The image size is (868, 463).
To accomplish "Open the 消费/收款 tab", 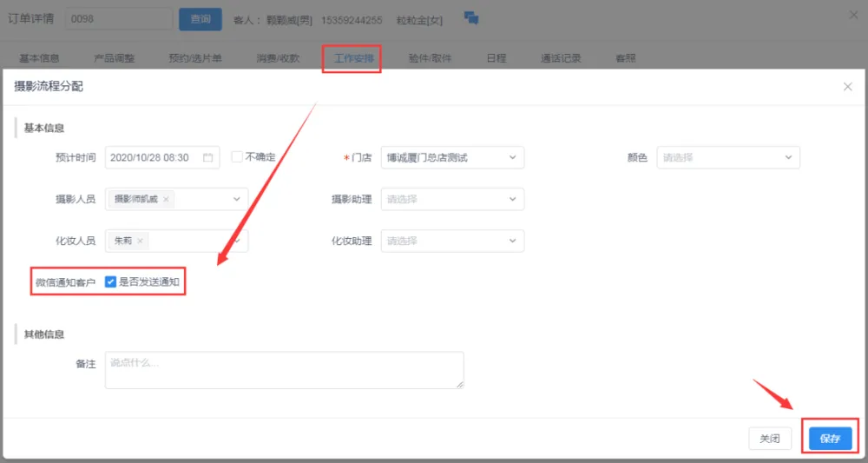I will point(278,59).
